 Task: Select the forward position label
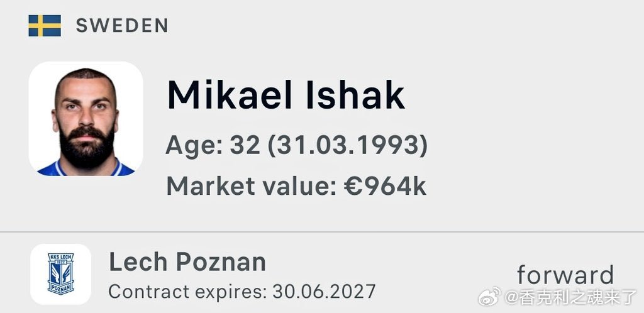(x=565, y=275)
